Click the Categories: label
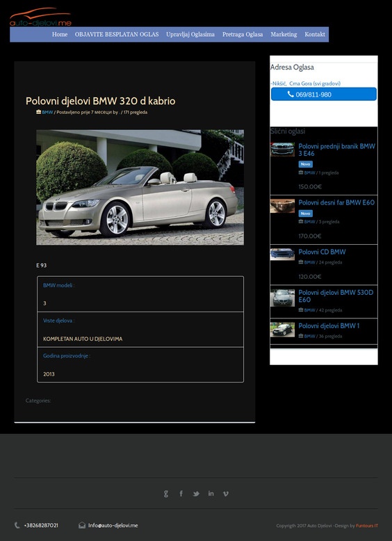Screen dimensions: 392x541 click(x=38, y=401)
